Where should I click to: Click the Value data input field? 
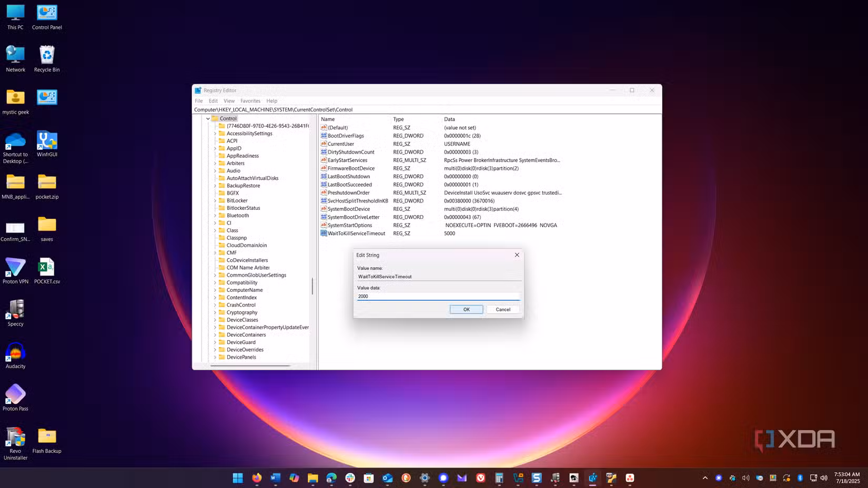(x=438, y=296)
